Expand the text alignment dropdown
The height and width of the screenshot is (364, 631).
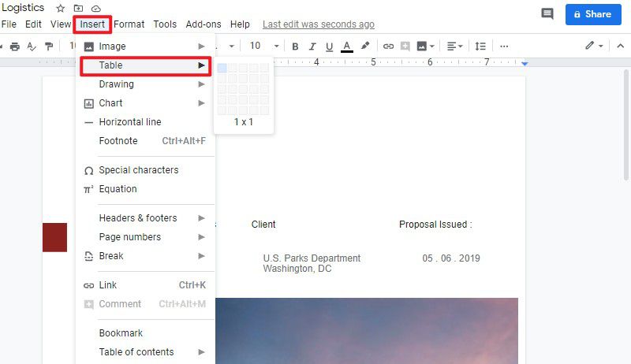pyautogui.click(x=455, y=46)
